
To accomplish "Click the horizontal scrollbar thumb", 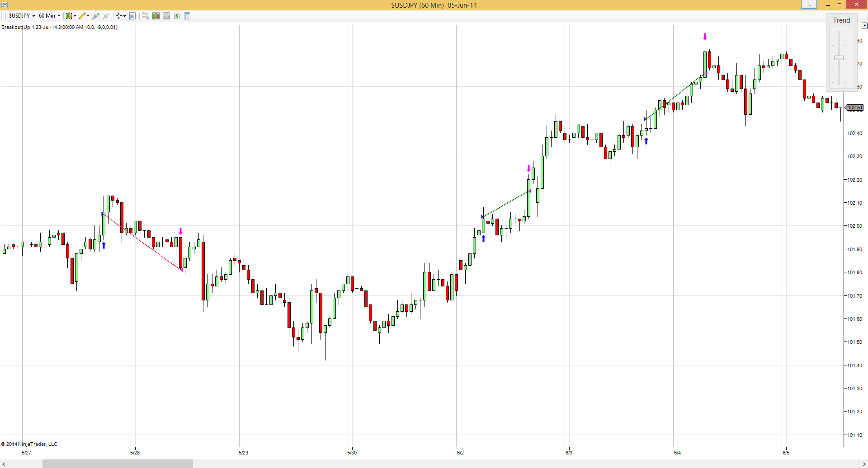I will coord(118,464).
